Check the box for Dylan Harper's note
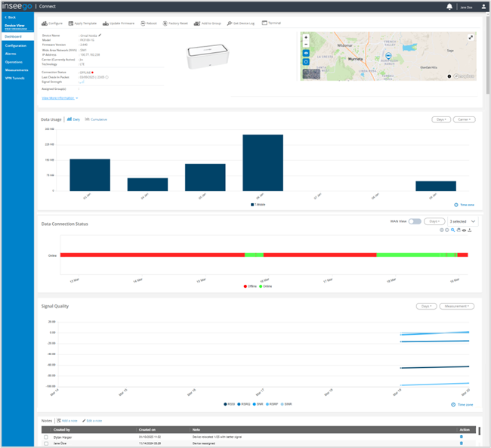Screen dimensions: 491x448 pyautogui.click(x=46, y=437)
